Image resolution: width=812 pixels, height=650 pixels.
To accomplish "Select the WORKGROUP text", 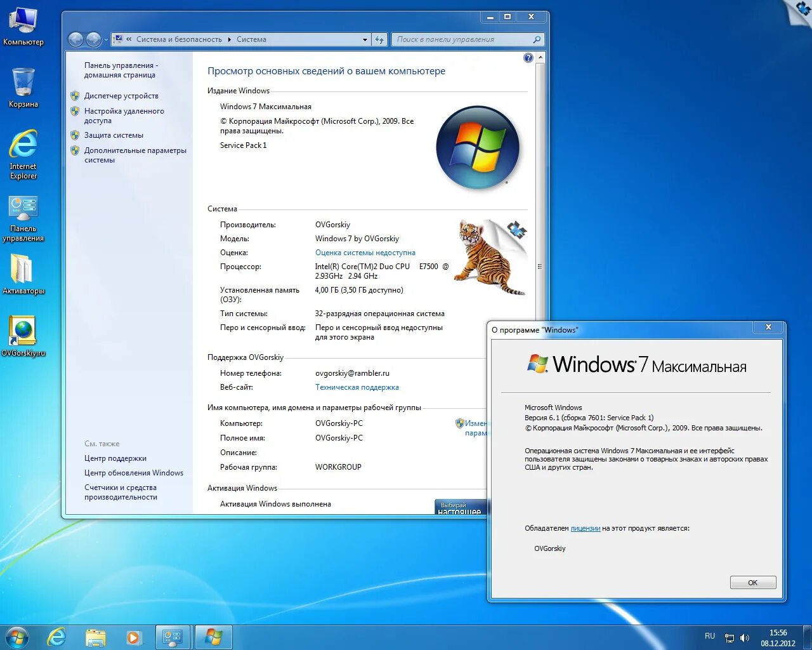I will 338,467.
